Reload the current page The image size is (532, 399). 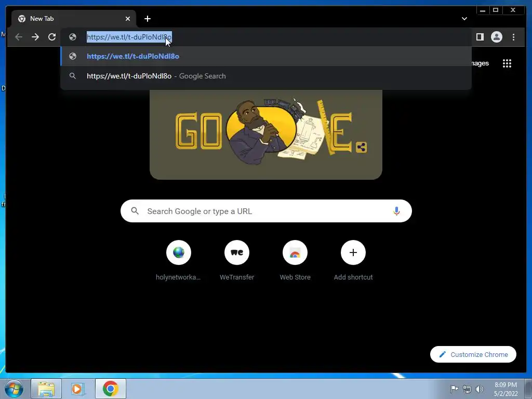coord(52,37)
